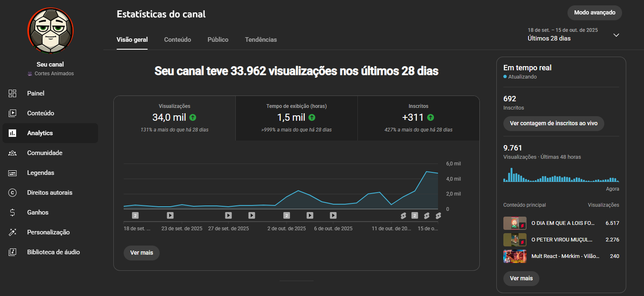This screenshot has height=296, width=644.
Task: Switch to the Visão geral tab
Action: pos(132,40)
